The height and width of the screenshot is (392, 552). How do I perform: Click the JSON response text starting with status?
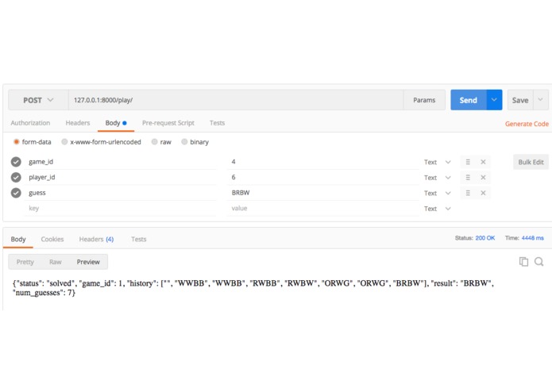coord(253,288)
